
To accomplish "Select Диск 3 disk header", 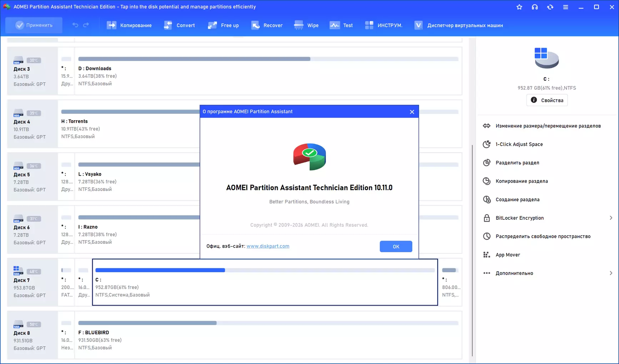I will point(32,71).
